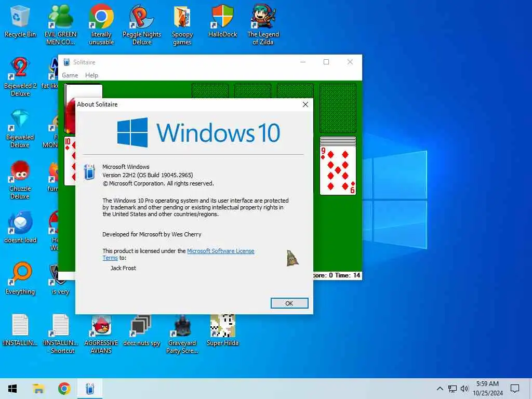Image resolution: width=532 pixels, height=399 pixels.
Task: Close the About Solitaire dialog
Action: [305, 104]
